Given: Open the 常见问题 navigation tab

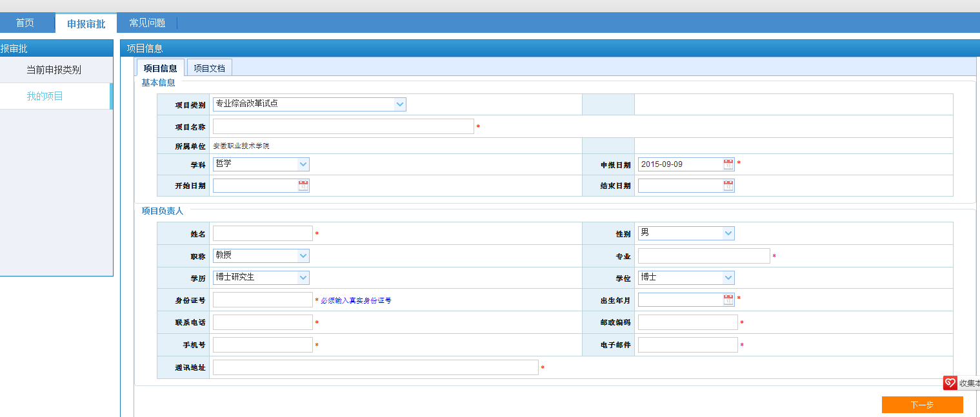Looking at the screenshot, I should (x=147, y=23).
